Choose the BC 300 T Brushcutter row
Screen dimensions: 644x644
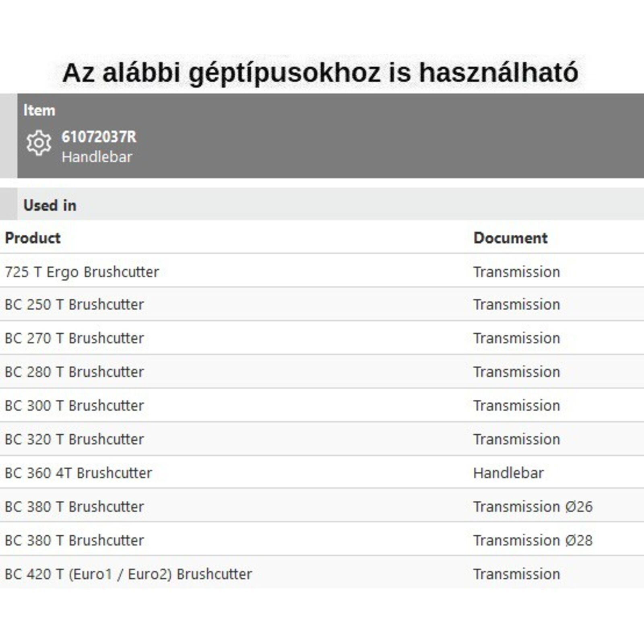(74, 406)
